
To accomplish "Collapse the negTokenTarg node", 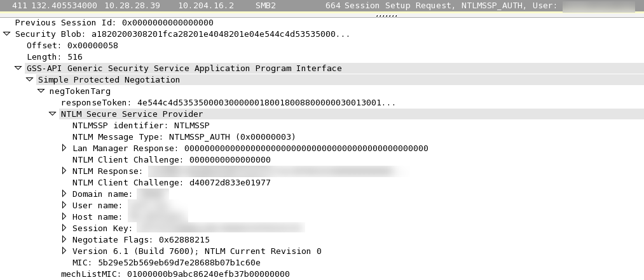I will click(41, 91).
